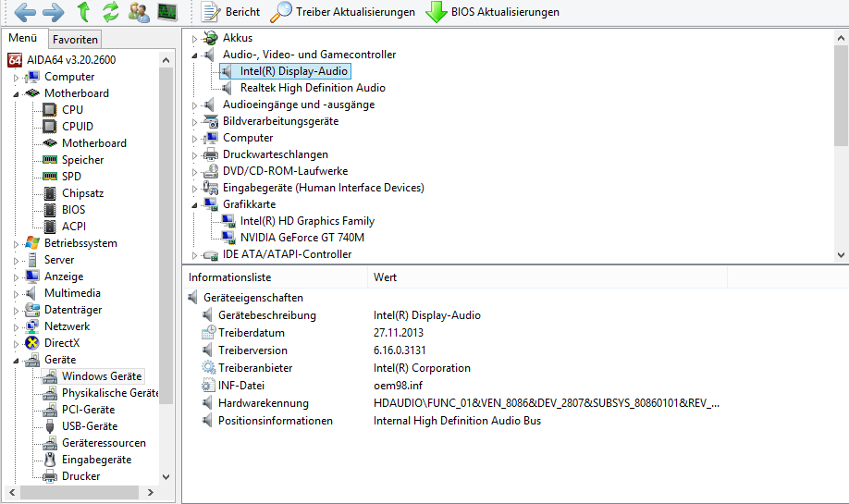Screen dimensions: 849x504
Task: Click the Motherboard sub-item icon
Action: click(x=50, y=143)
